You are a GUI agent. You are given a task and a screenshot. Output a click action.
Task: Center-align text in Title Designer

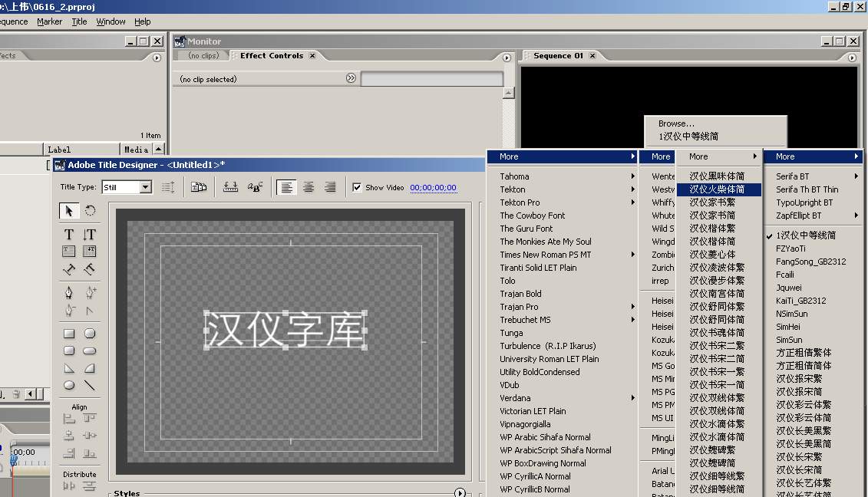[x=309, y=187]
